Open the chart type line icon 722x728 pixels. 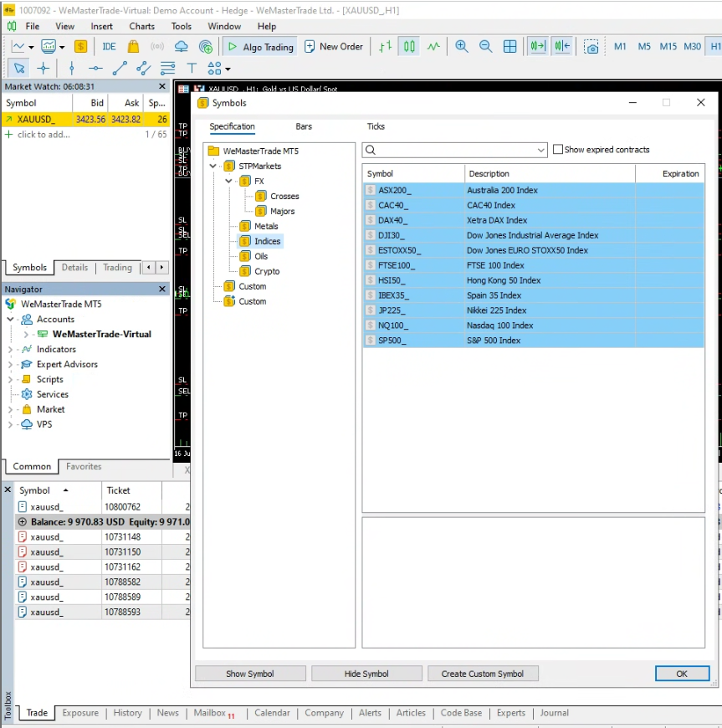click(x=18, y=46)
